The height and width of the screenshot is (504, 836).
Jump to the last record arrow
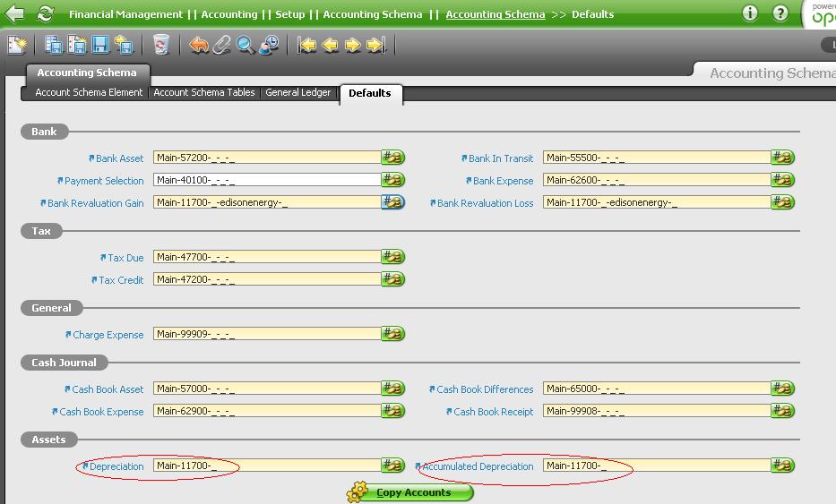coord(376,45)
